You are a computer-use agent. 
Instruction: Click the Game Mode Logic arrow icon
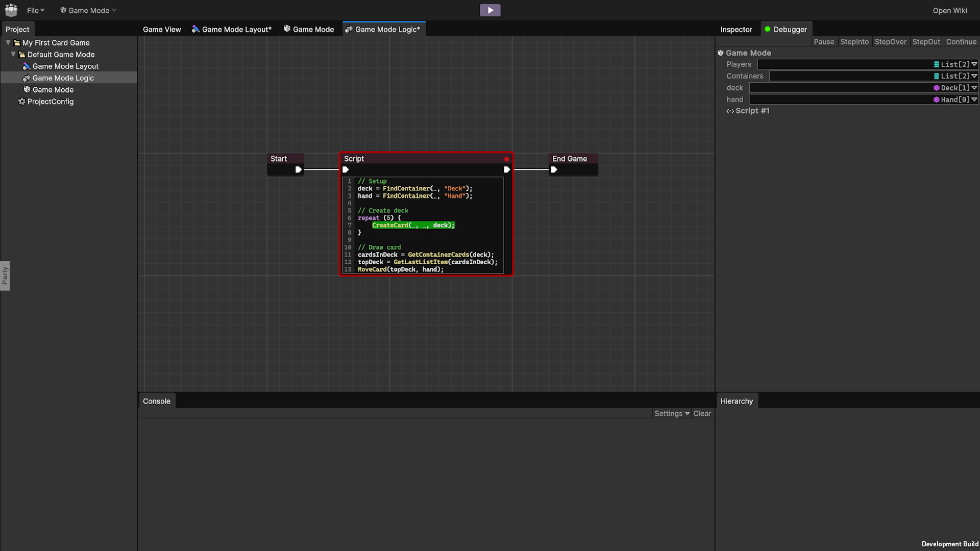coord(27,78)
